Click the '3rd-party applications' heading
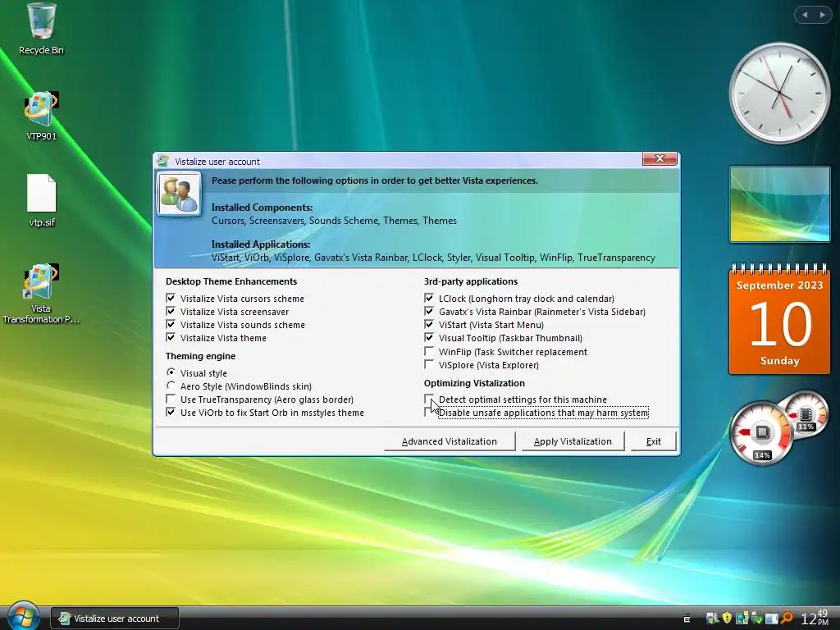The width and height of the screenshot is (840, 630). point(471,281)
